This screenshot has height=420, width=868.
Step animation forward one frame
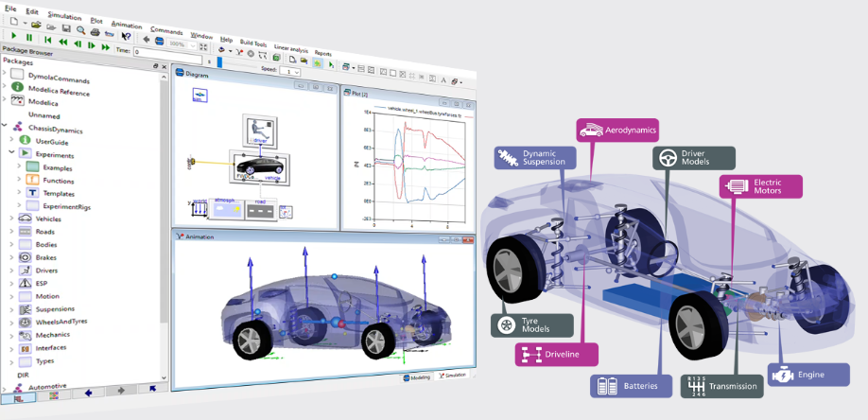(92, 45)
